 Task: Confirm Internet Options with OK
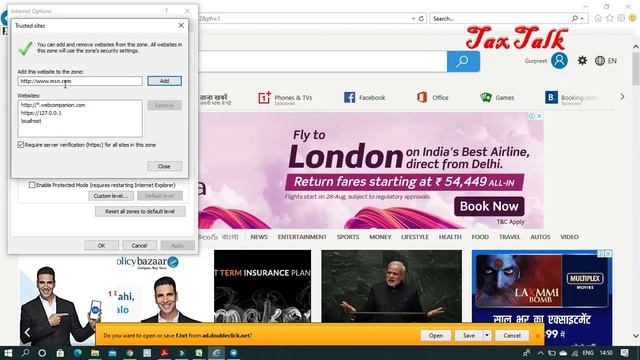pos(101,245)
